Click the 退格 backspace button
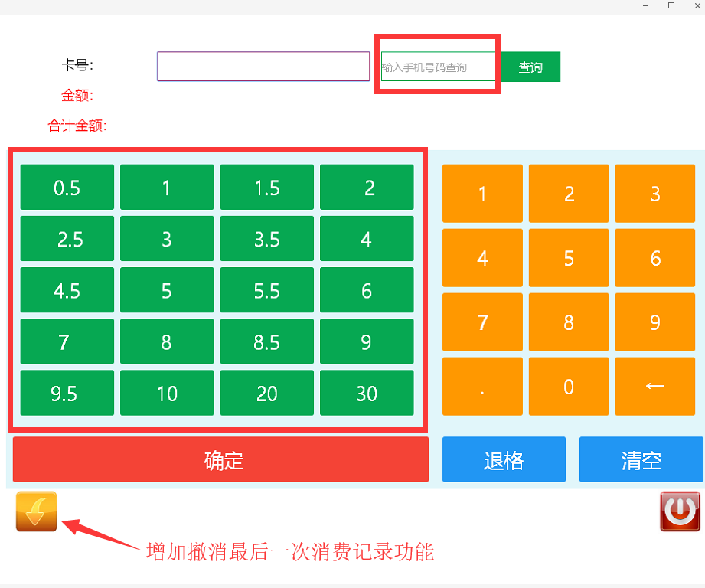The height and width of the screenshot is (588, 705). tap(504, 459)
